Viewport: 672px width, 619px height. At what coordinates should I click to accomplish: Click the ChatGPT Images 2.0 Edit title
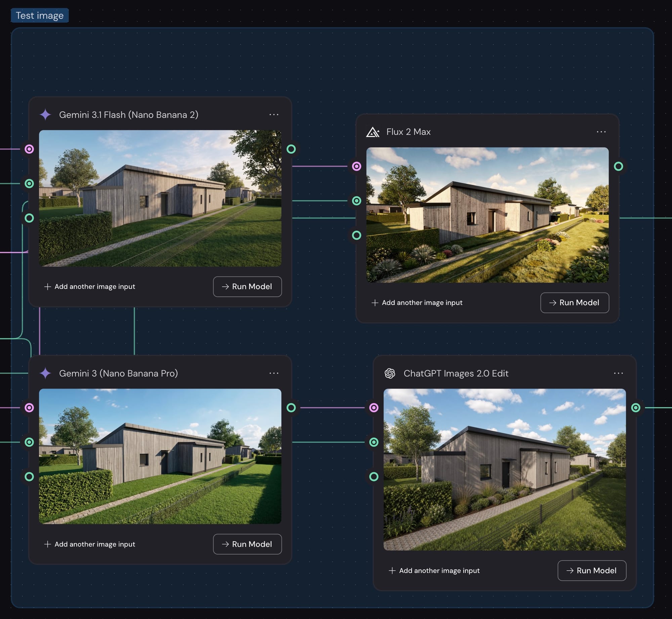(456, 373)
